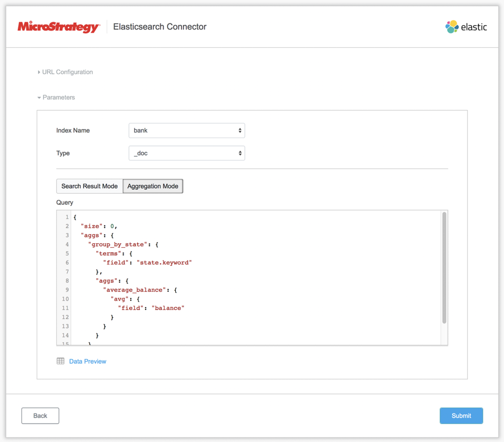Open the Type dropdown showing _doc
The height and width of the screenshot is (442, 504).
click(186, 153)
